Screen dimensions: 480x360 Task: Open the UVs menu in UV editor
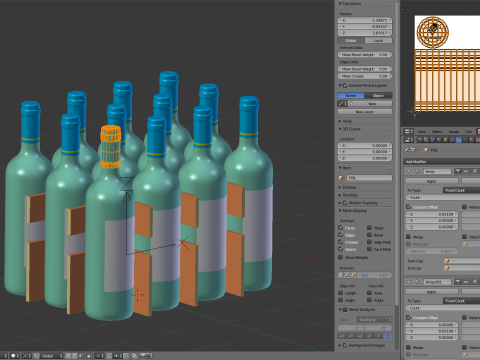pos(468,132)
